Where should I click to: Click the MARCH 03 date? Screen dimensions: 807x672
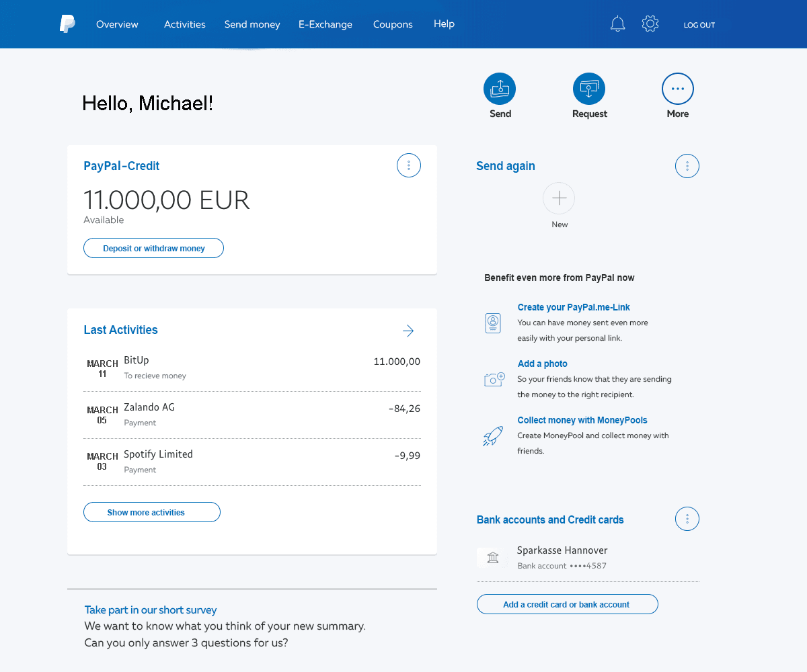click(102, 462)
